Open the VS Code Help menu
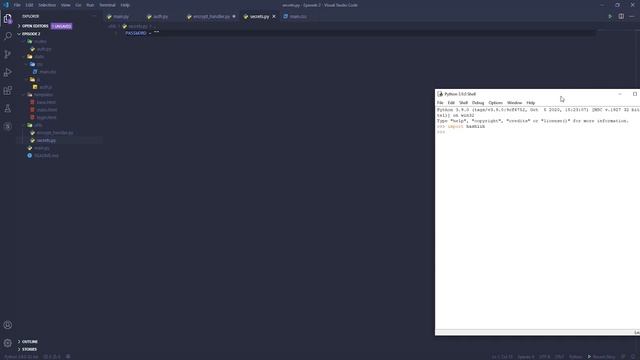The width and height of the screenshot is (640, 360). click(125, 5)
